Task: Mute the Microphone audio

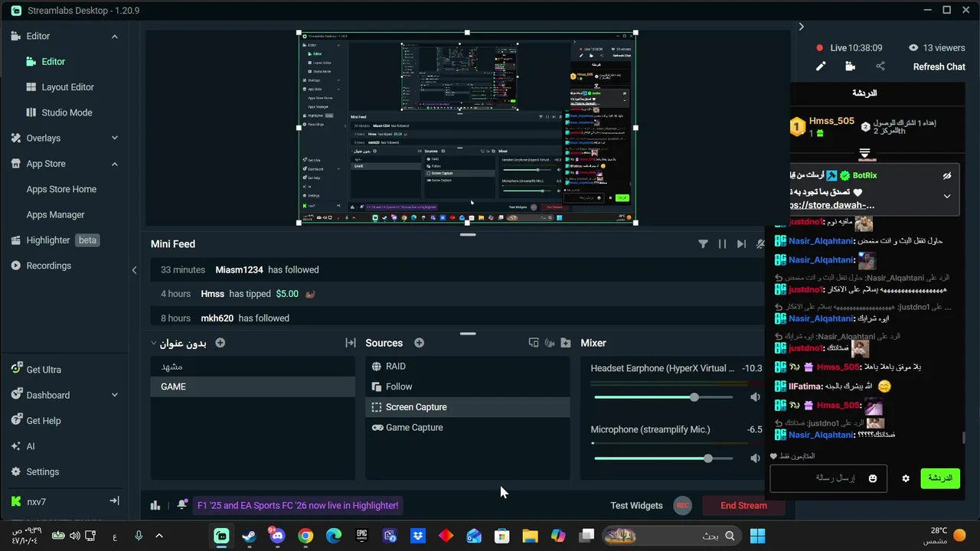Action: tap(755, 458)
